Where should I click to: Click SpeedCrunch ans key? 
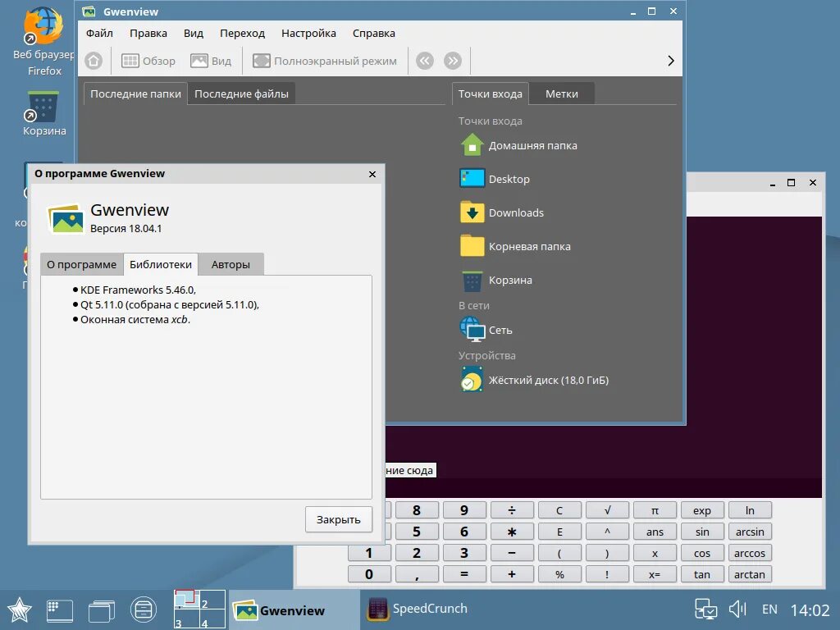coord(655,532)
